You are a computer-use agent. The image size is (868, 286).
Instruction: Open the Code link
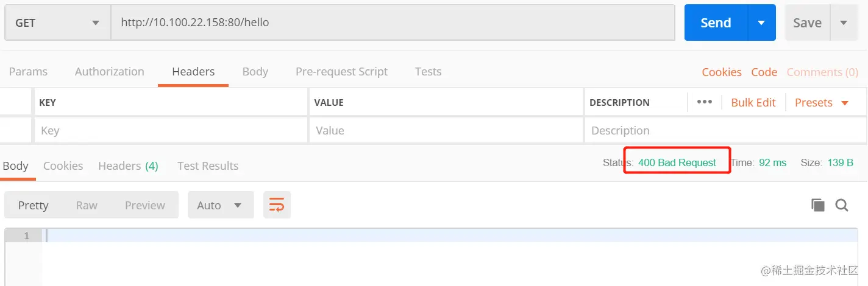(764, 72)
